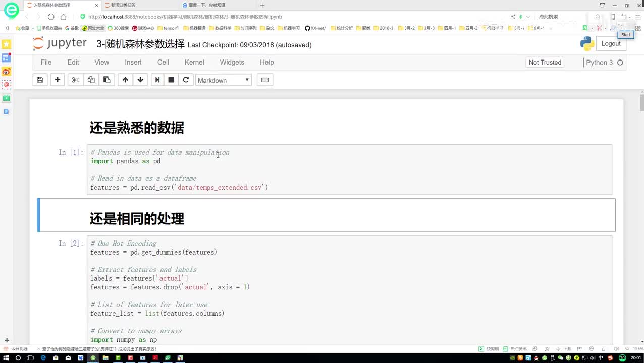The width and height of the screenshot is (644, 363).
Task: Click the kernel idle indicator circle
Action: coord(620,63)
